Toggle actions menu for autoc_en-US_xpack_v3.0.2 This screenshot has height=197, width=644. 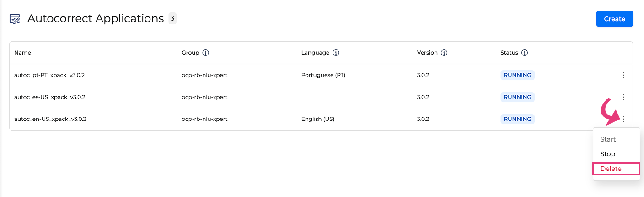(x=623, y=119)
